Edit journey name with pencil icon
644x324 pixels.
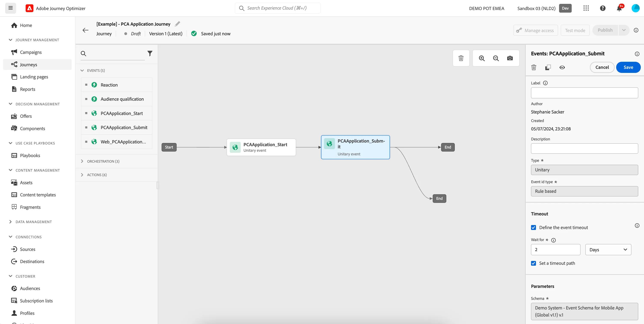click(x=177, y=24)
